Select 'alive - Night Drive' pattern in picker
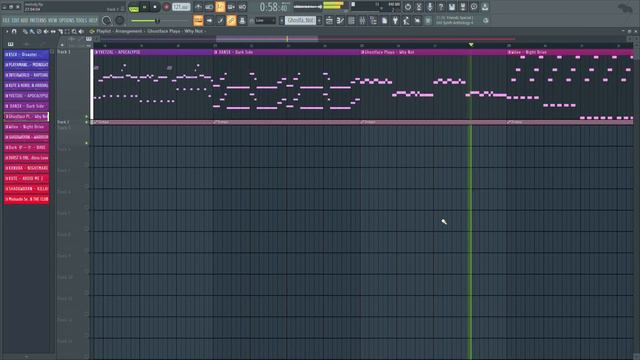The height and width of the screenshot is (360, 640). click(27, 127)
